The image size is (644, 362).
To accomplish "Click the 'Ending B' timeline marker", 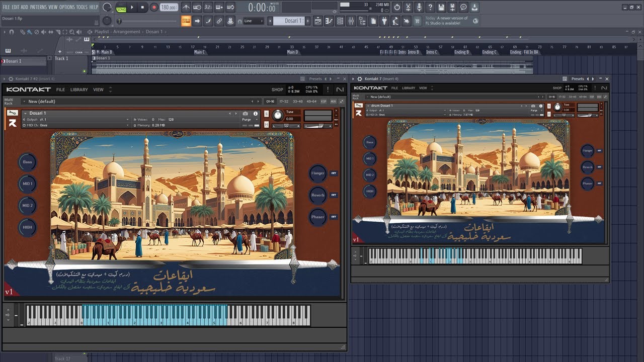I will pyautogui.click(x=461, y=52).
